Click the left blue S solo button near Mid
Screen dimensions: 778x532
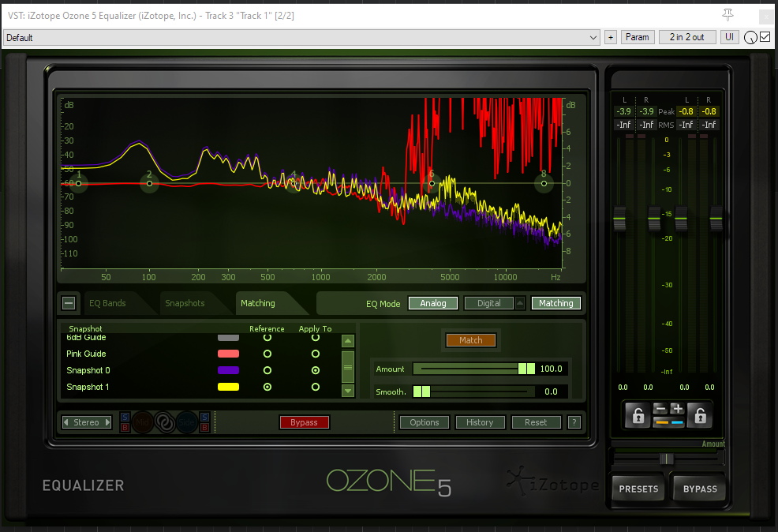pyautogui.click(x=125, y=418)
